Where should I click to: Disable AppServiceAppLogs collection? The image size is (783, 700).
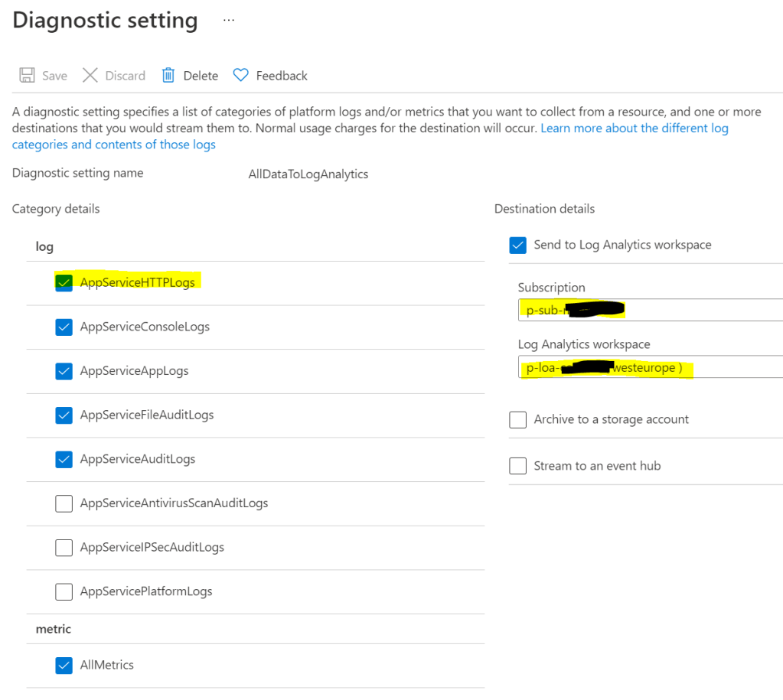(64, 371)
